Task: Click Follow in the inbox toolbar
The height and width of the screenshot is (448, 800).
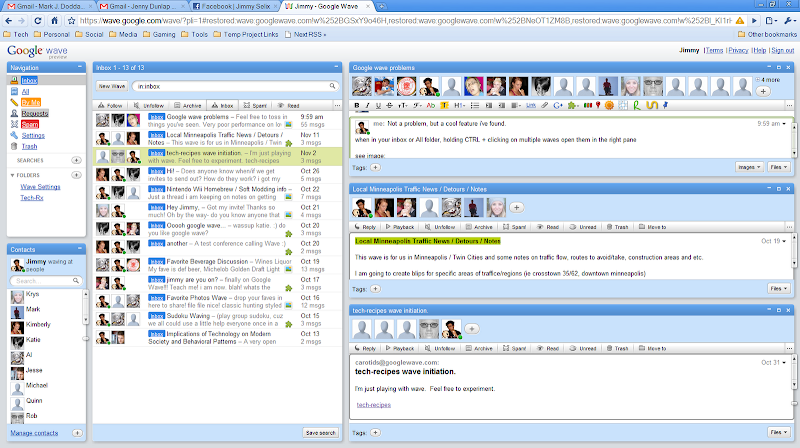Action: click(x=110, y=106)
